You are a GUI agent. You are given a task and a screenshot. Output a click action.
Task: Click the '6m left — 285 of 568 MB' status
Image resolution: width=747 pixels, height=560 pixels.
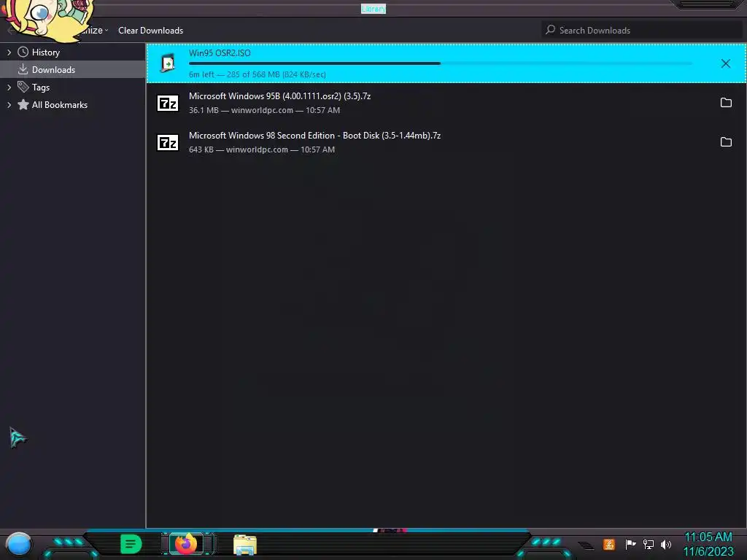click(x=258, y=74)
